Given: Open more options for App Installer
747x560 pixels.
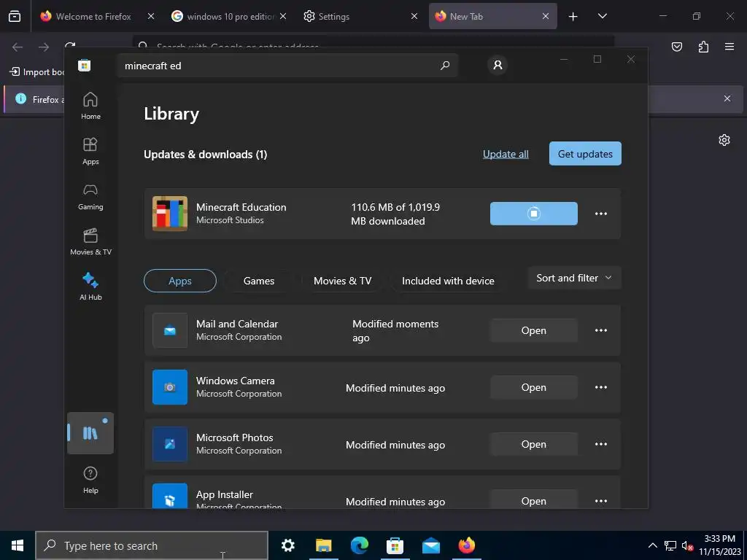Looking at the screenshot, I should [601, 501].
